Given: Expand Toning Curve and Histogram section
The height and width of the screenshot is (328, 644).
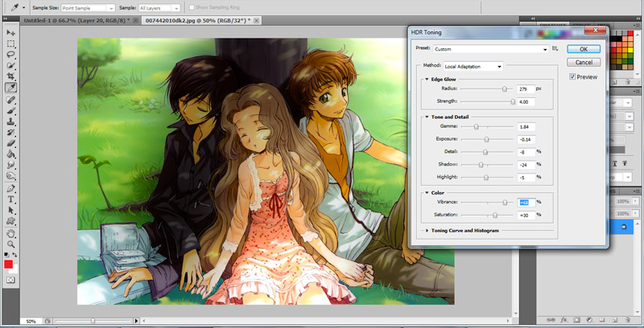Looking at the screenshot, I should pyautogui.click(x=425, y=231).
